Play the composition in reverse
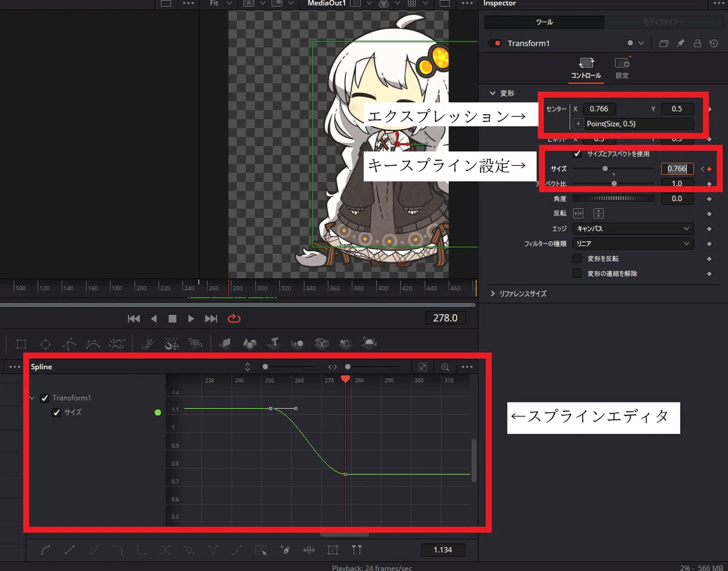728x571 pixels. [x=153, y=318]
